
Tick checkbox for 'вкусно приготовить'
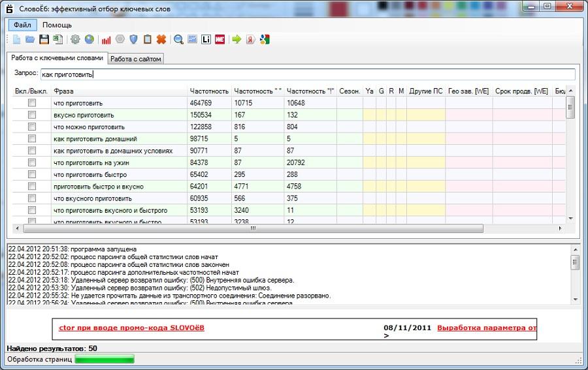coord(32,115)
